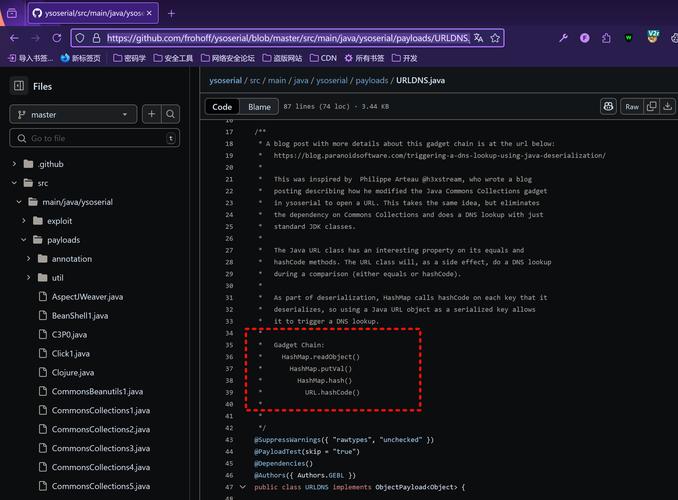678x500 pixels.
Task: Go to ysoserial breadcrumb root link
Action: pos(226,80)
